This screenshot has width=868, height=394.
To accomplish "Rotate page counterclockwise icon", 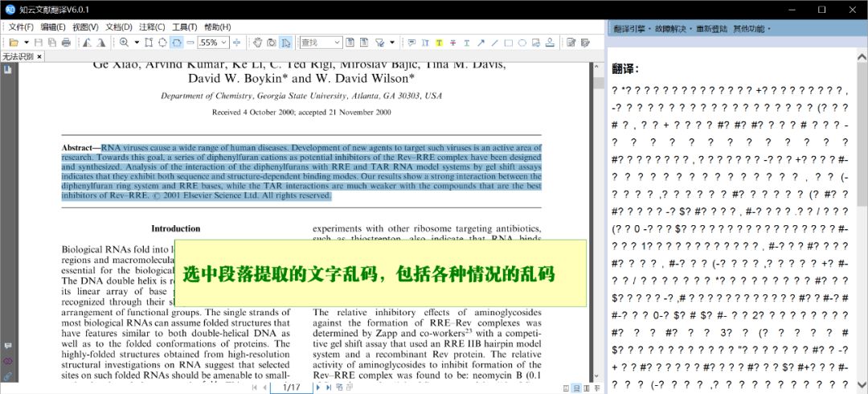I will click(87, 42).
